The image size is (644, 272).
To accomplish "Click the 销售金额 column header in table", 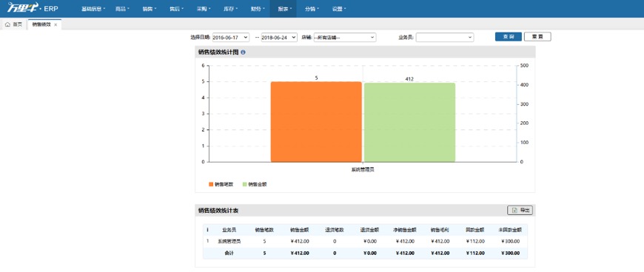I will pyautogui.click(x=299, y=230).
